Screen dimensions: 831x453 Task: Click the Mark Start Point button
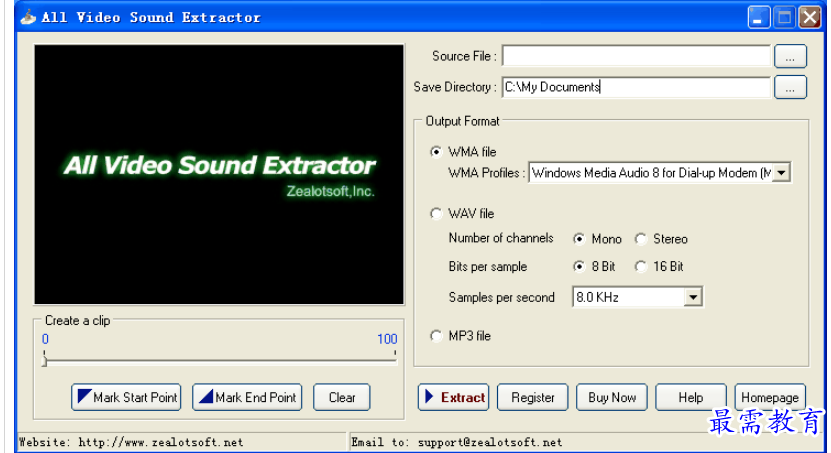[x=126, y=397]
